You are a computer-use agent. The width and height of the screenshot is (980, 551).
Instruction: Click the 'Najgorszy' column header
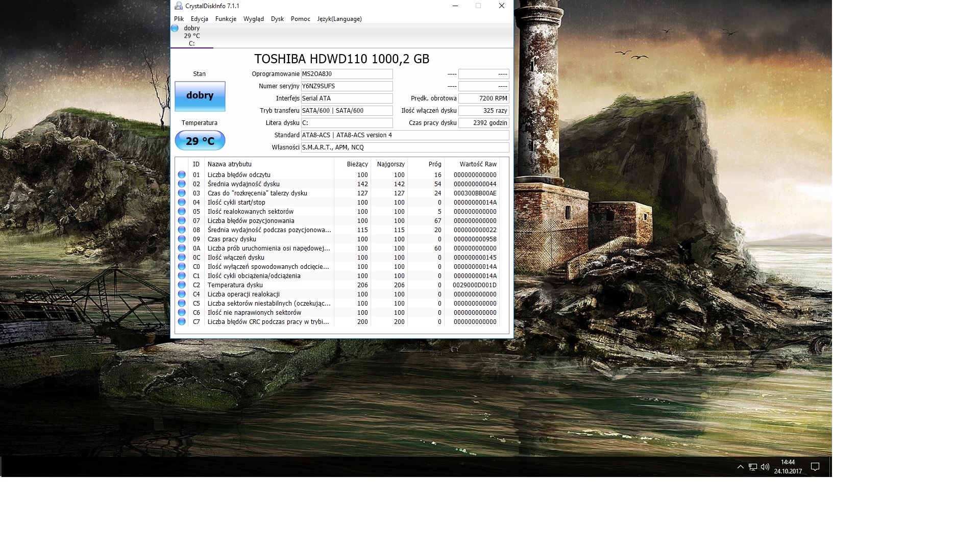tap(389, 164)
